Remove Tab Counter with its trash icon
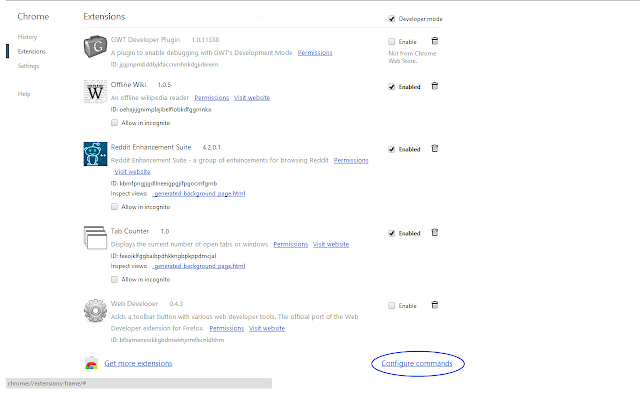Image resolution: width=640 pixels, height=400 pixels. [435, 233]
